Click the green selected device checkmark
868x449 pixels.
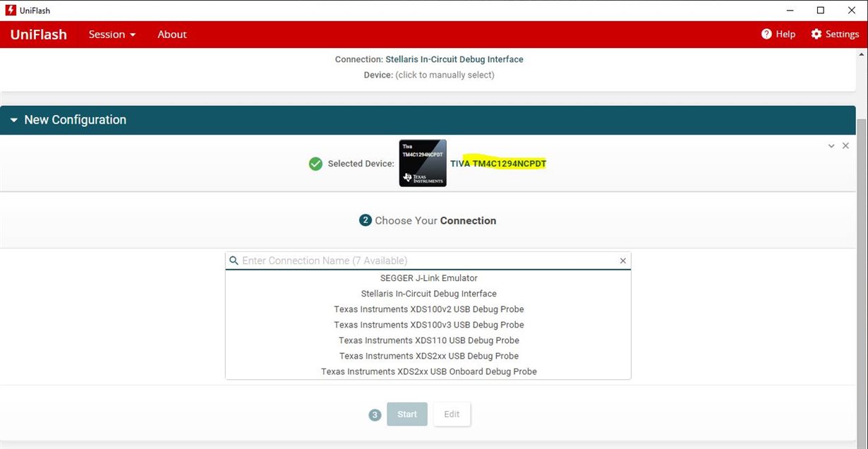[x=316, y=164]
